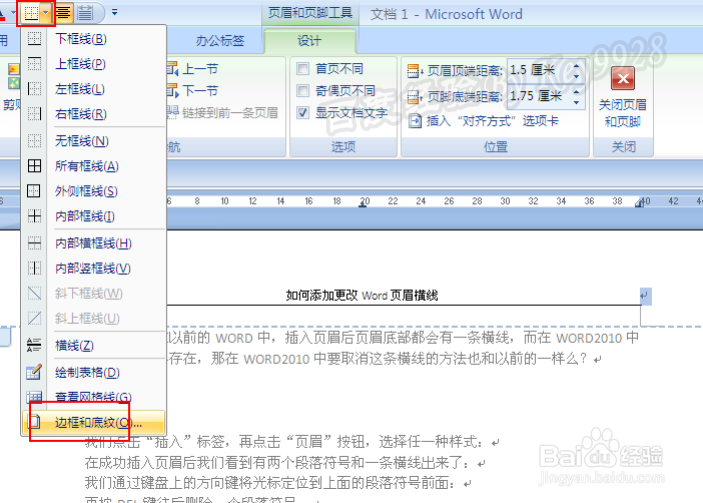Click the 横线(Z) horizontal line icon

pos(34,345)
